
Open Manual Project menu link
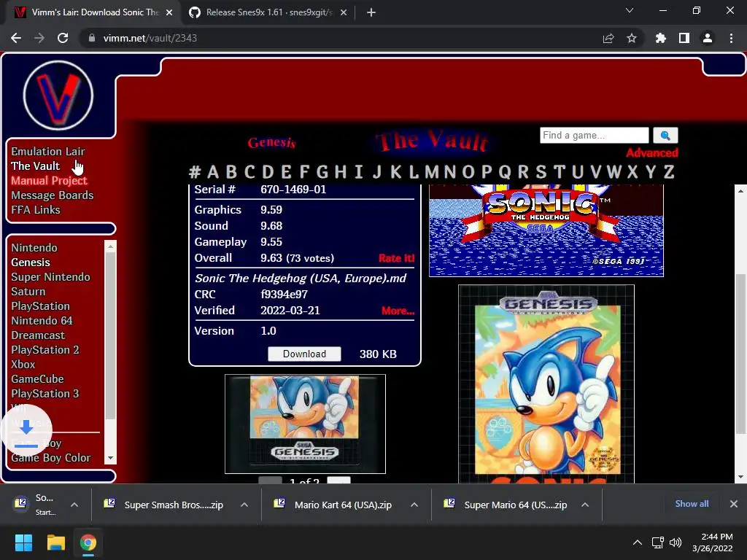pyautogui.click(x=49, y=181)
